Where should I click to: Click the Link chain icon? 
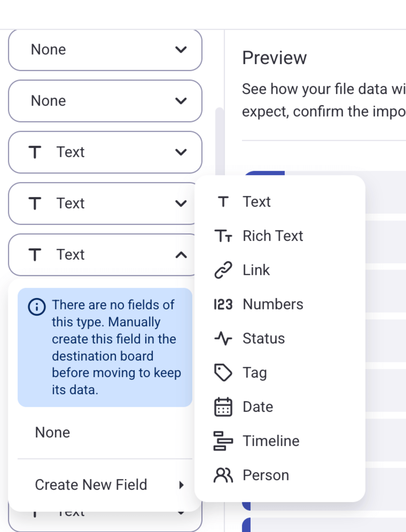pyautogui.click(x=223, y=270)
